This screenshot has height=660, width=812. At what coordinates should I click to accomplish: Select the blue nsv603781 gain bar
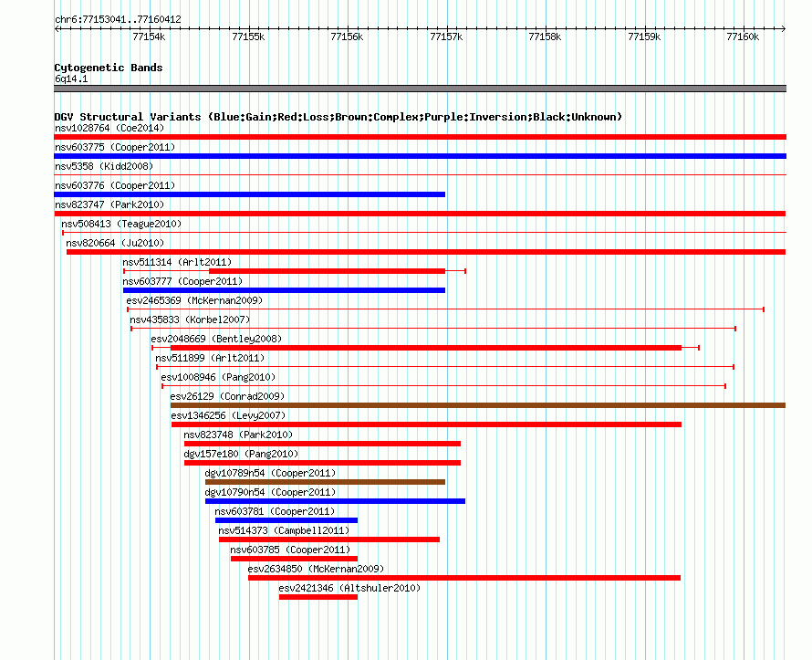pos(286,520)
